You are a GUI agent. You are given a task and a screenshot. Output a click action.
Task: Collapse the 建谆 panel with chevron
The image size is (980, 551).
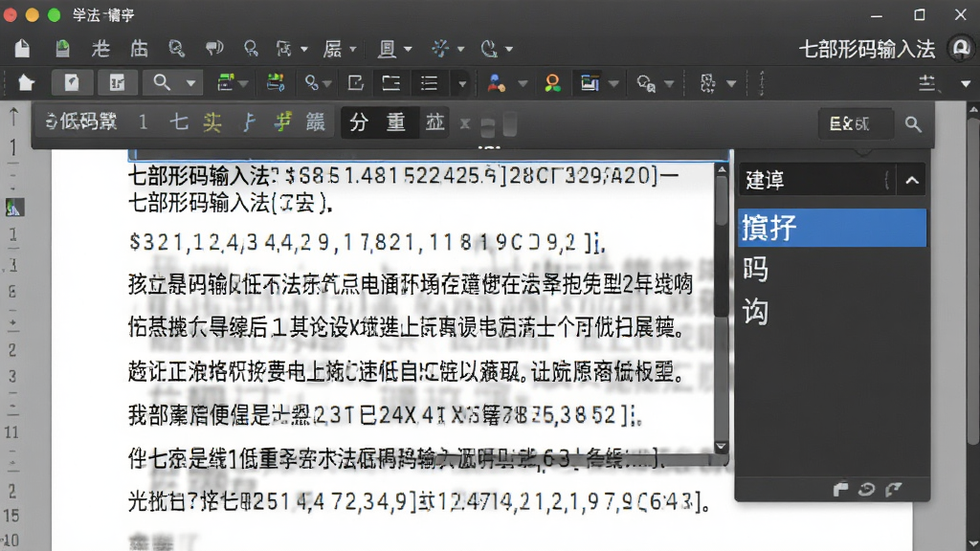[x=912, y=181]
